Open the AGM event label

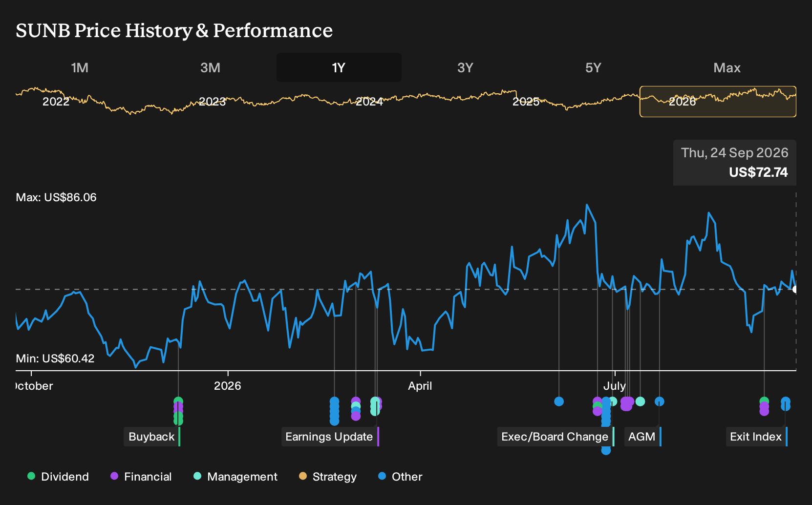[x=642, y=437]
